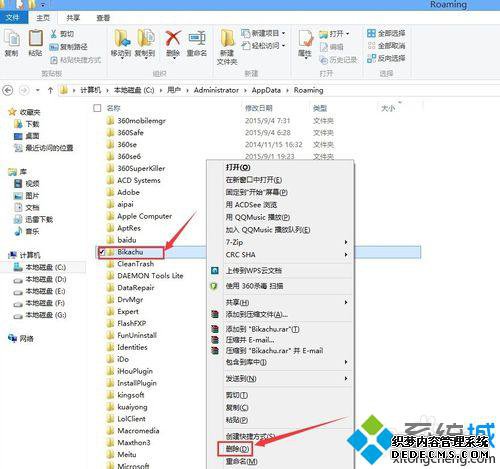Select Local Disk (D:) in navigation pane

tap(46, 279)
